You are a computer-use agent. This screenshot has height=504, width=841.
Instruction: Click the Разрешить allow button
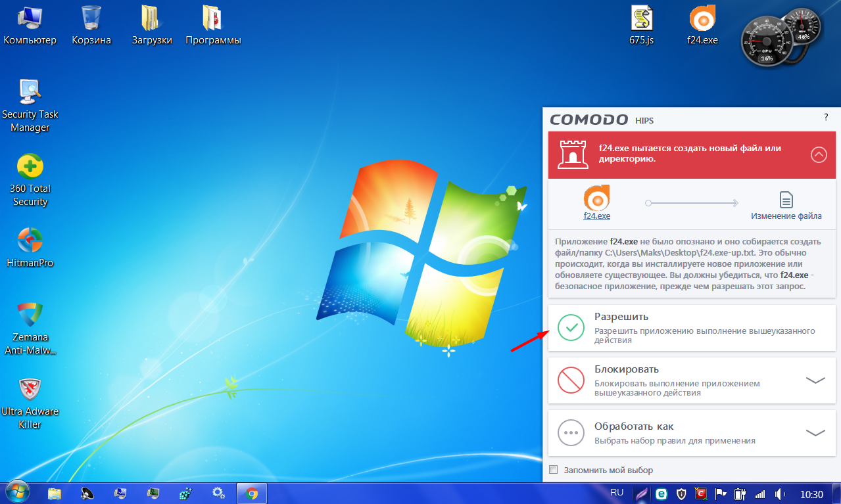(692, 327)
